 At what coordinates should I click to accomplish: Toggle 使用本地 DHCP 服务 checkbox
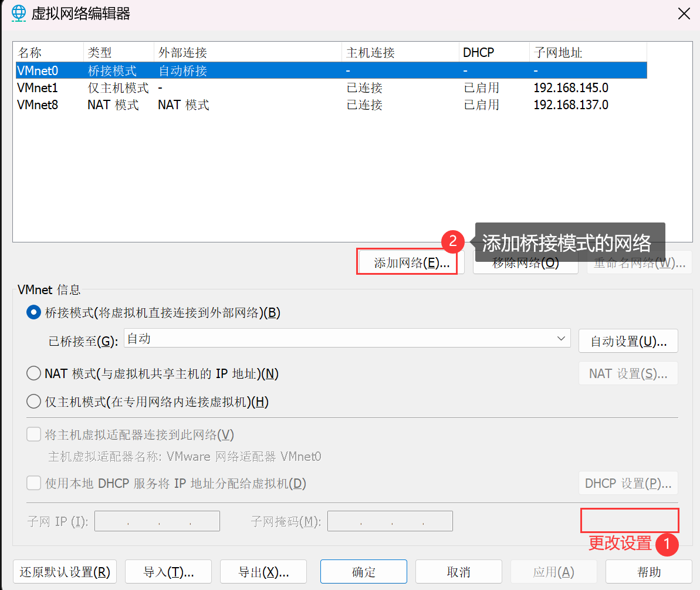tap(33, 483)
